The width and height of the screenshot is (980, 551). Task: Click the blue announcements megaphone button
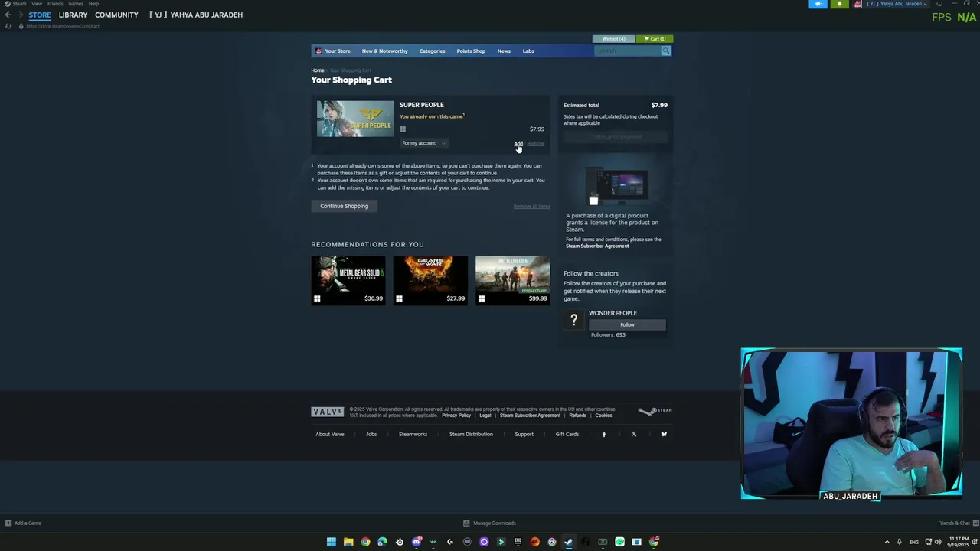click(x=818, y=4)
